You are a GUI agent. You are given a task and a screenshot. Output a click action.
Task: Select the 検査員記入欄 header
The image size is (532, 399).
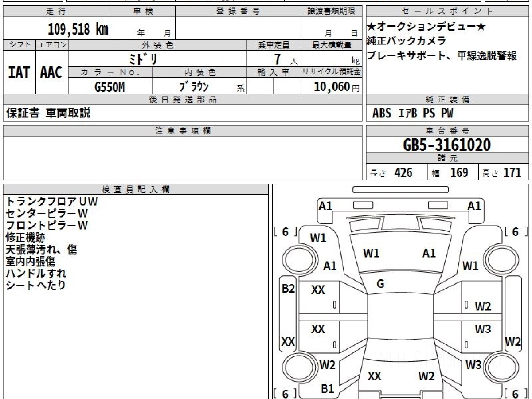(x=136, y=189)
